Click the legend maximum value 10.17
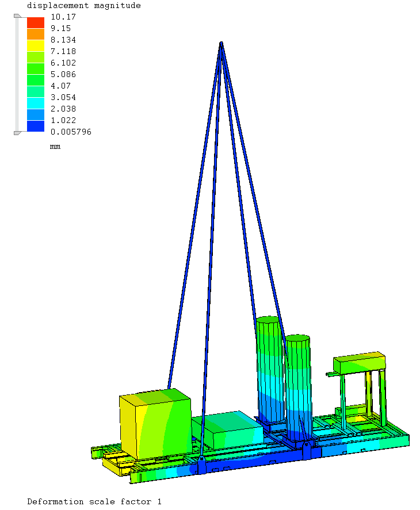 point(63,17)
